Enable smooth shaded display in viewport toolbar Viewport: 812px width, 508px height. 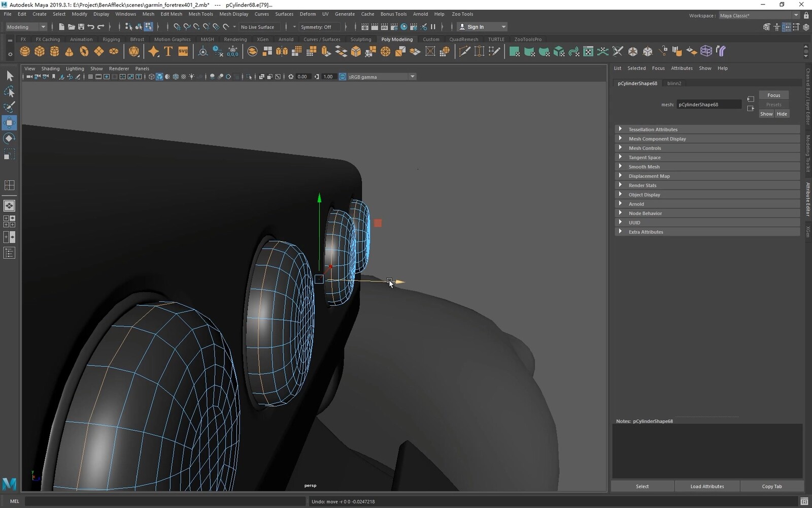[x=159, y=77]
